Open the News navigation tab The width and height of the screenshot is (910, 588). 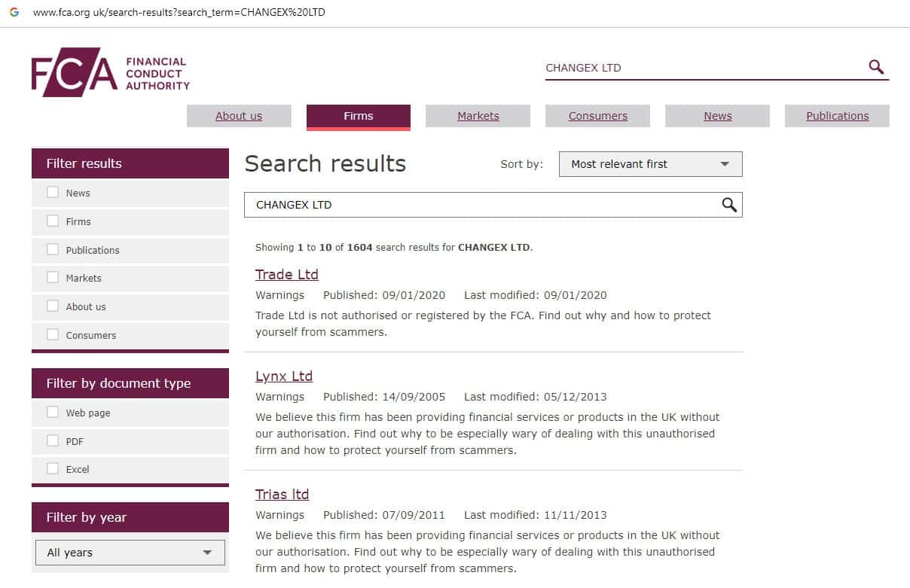718,116
